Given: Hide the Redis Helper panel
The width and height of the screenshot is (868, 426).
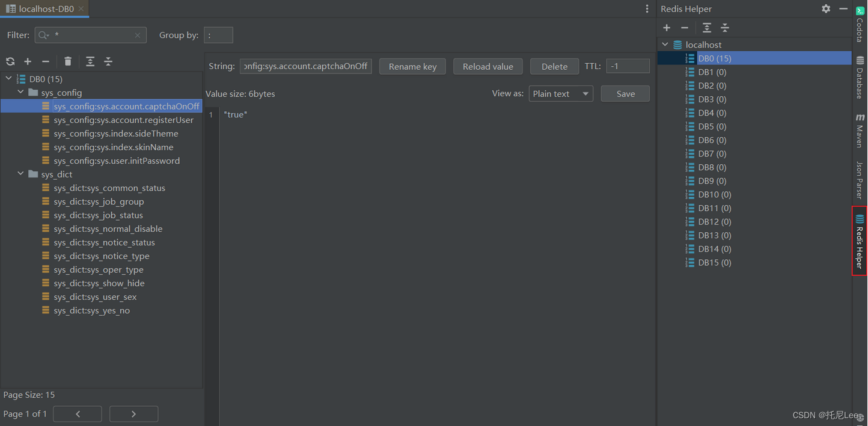Looking at the screenshot, I should pos(843,8).
